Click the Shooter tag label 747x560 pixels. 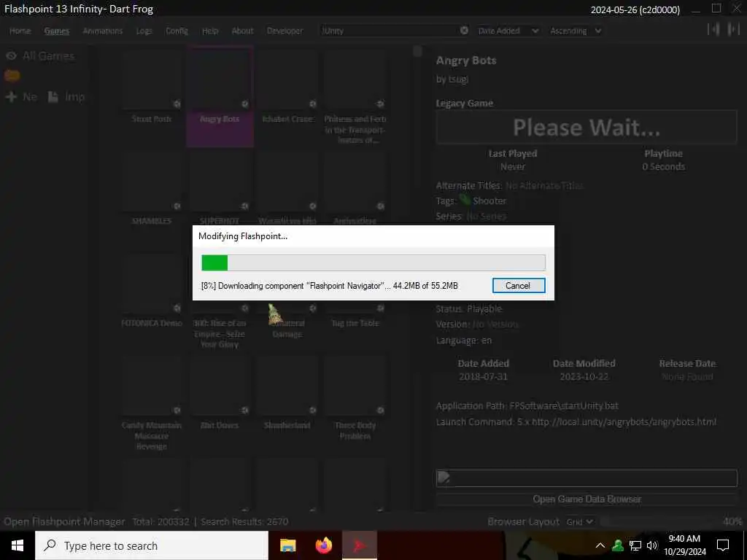point(489,201)
